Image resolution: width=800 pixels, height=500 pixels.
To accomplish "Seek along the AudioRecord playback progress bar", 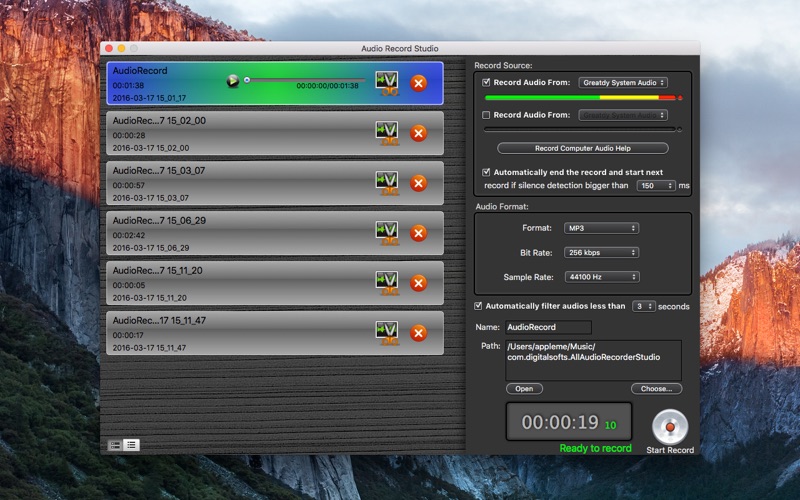I will coord(305,80).
